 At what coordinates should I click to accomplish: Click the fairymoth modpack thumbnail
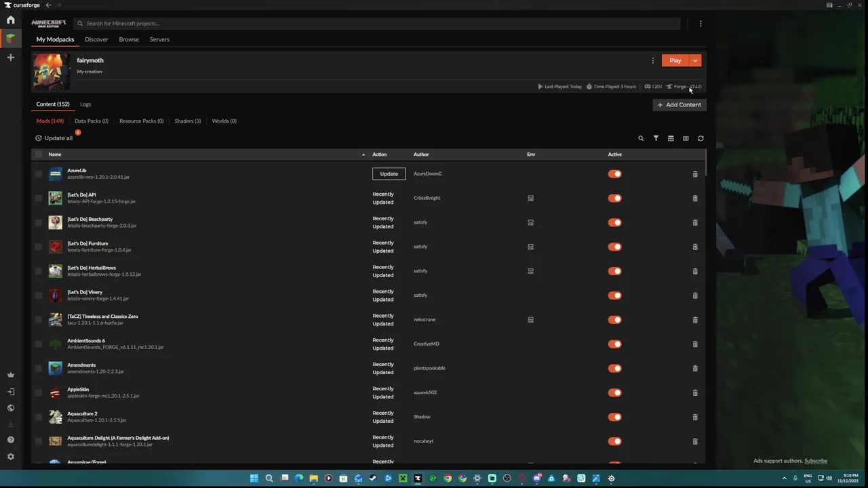[52, 72]
